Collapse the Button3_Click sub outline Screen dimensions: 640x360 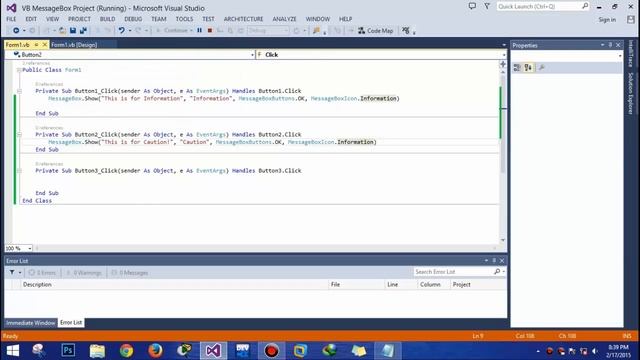point(19,171)
